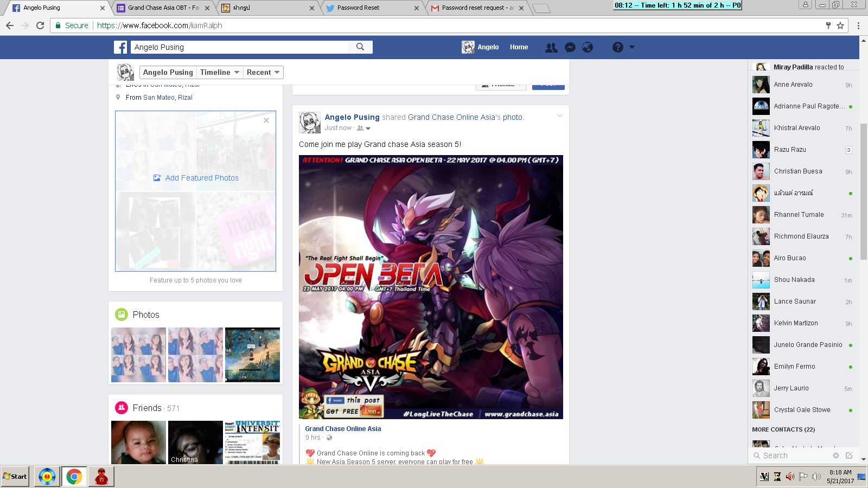
Task: Open the post options chevron
Action: pos(560,115)
